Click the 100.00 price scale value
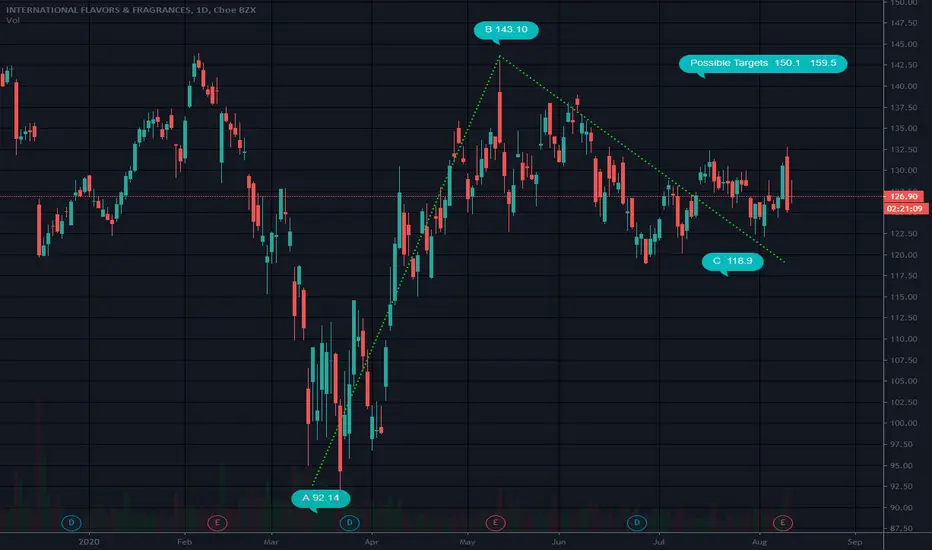Screen dimensions: 932x550 click(x=904, y=423)
